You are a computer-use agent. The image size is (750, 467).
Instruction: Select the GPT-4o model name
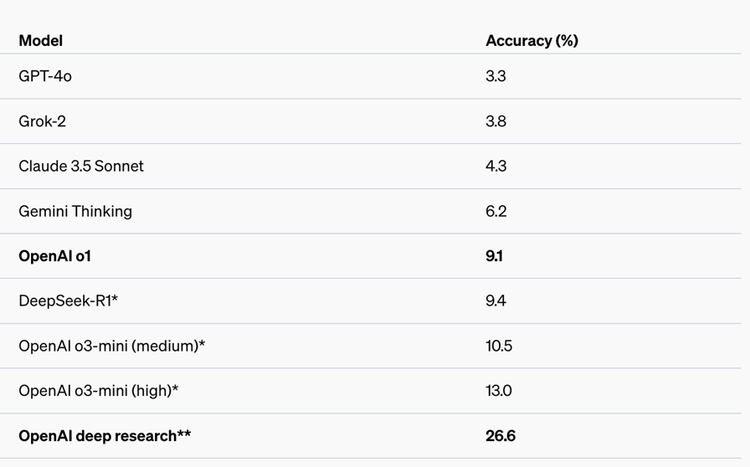pos(45,76)
